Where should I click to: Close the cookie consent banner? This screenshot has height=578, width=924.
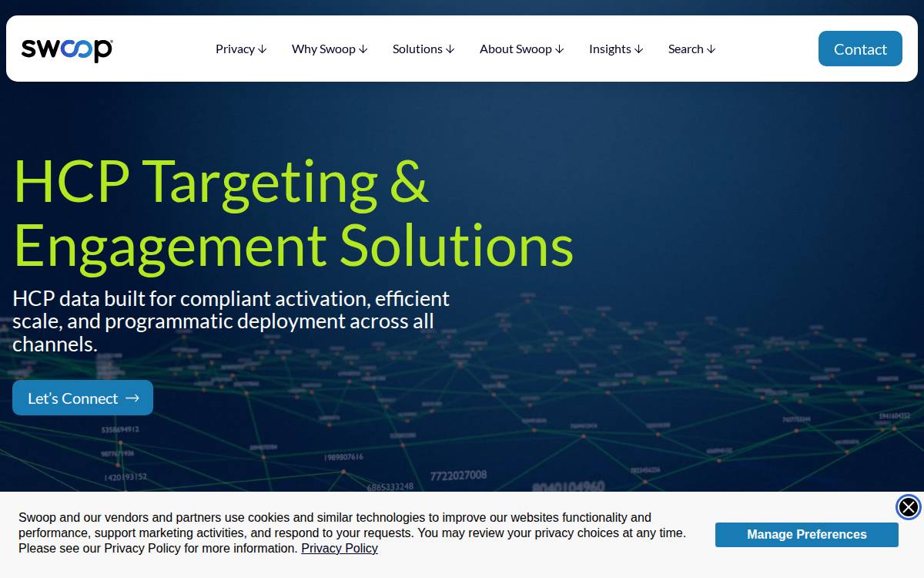click(909, 507)
